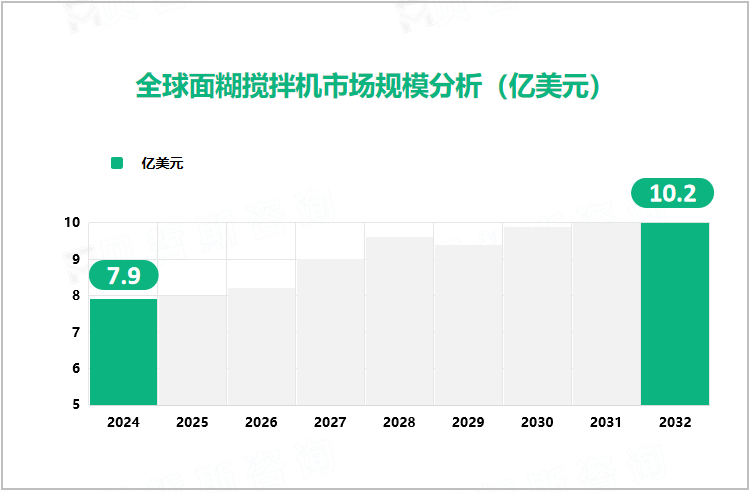The height and width of the screenshot is (493, 750).
Task: Click the legend label 亿美元
Action: (162, 163)
